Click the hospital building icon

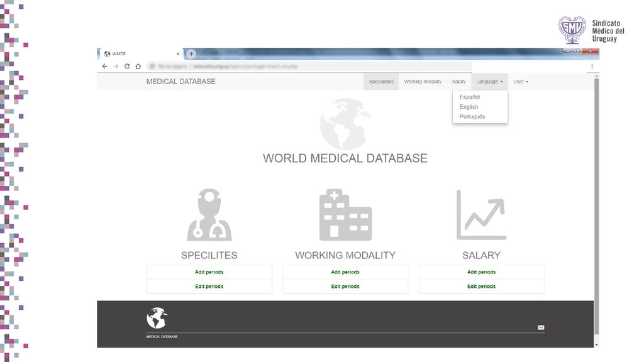[345, 215]
